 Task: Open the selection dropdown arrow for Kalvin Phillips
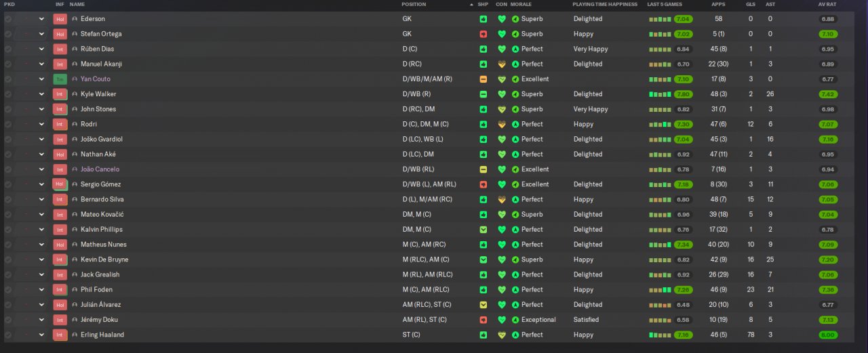(x=41, y=230)
